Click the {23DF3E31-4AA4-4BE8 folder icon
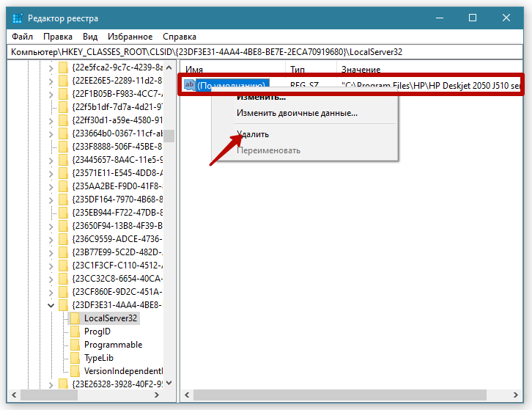Screen dimensions: 532x410 (x=64, y=305)
